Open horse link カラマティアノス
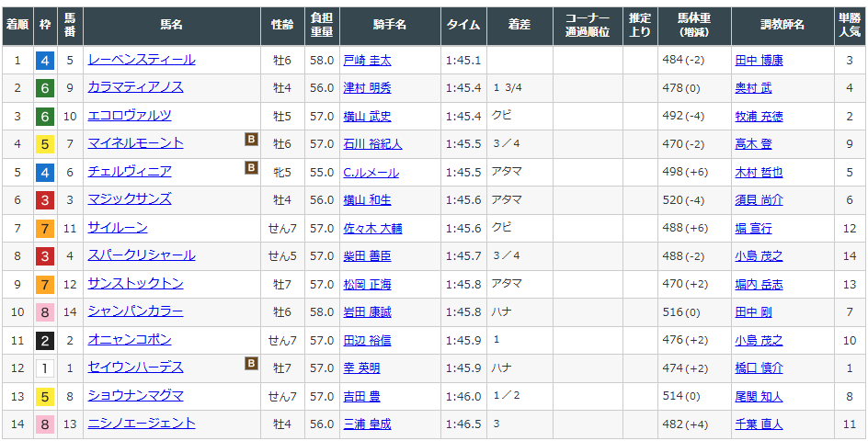This screenshot has width=868, height=441. [x=135, y=87]
